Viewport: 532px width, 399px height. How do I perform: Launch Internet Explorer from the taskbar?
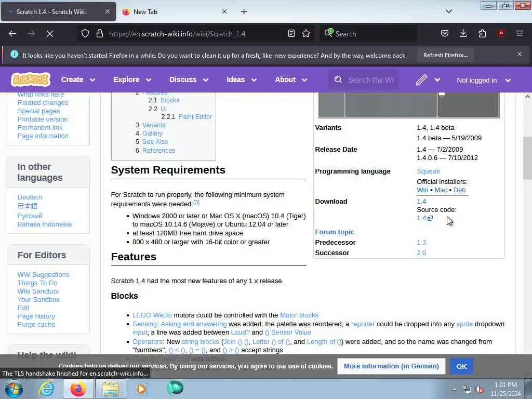pos(46,389)
